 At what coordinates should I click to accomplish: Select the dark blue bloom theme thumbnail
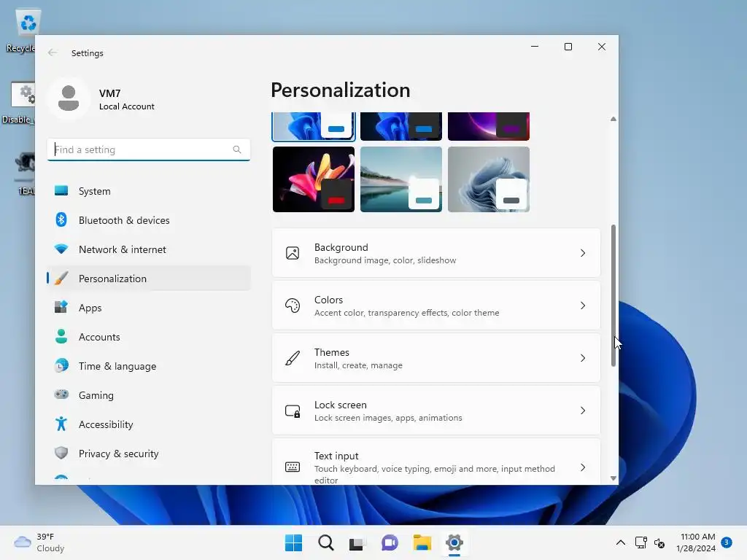coord(401,126)
